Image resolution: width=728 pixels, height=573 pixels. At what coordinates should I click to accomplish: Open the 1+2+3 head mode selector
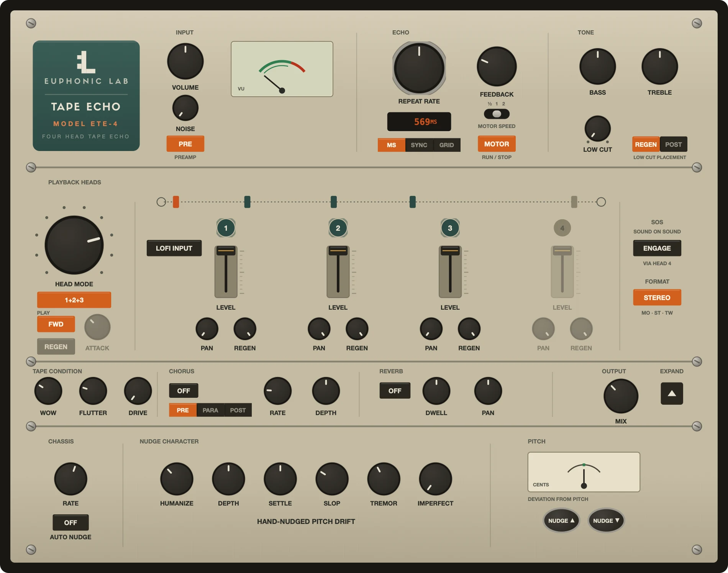74,300
